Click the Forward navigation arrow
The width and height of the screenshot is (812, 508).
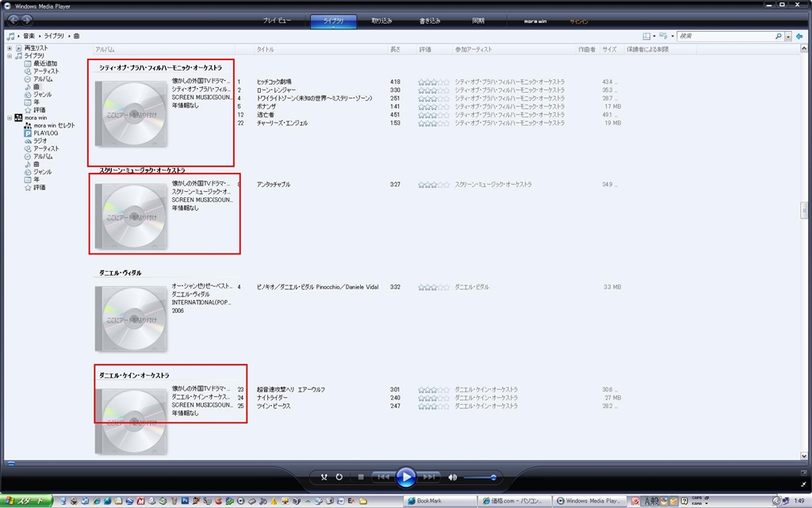click(26, 20)
